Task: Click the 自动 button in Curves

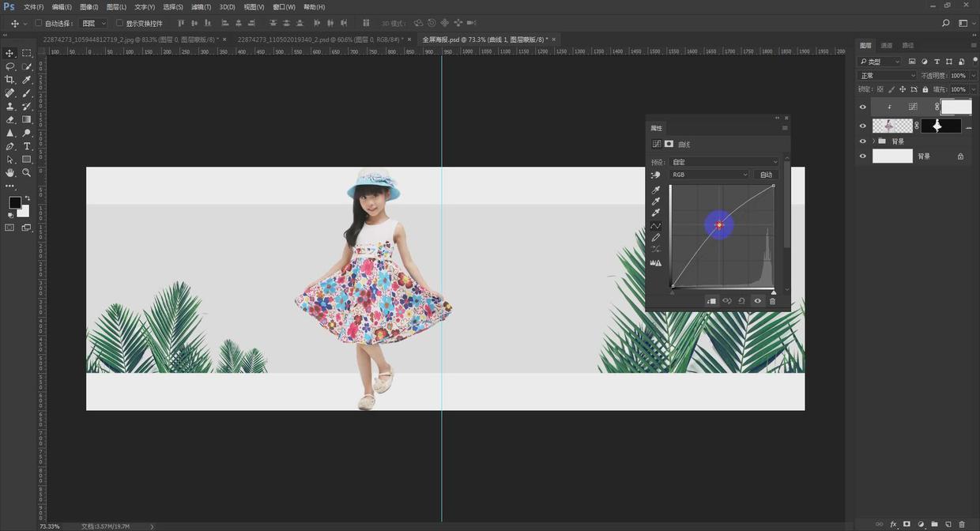Action: pos(766,175)
